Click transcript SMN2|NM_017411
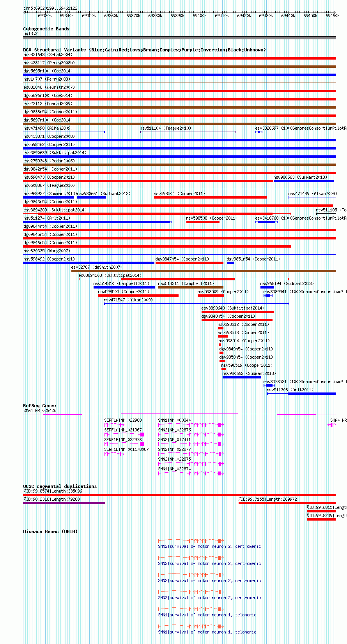347x644 pixels. (175, 440)
